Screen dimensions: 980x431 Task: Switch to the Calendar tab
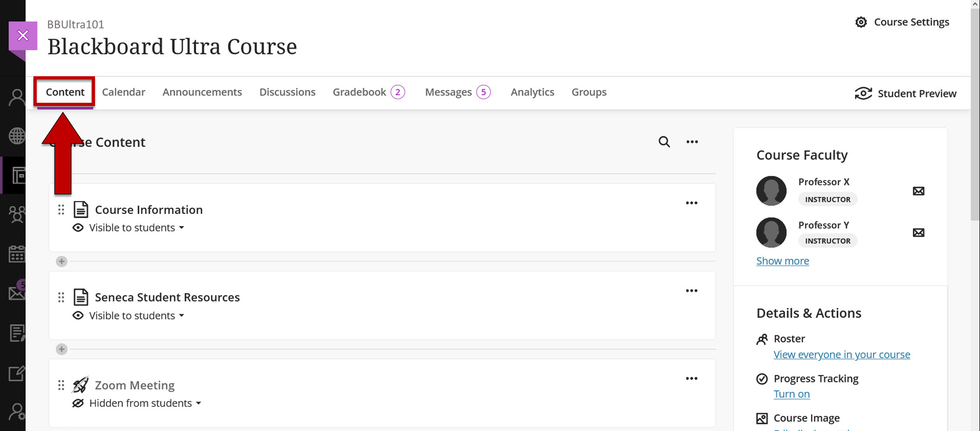(x=123, y=92)
